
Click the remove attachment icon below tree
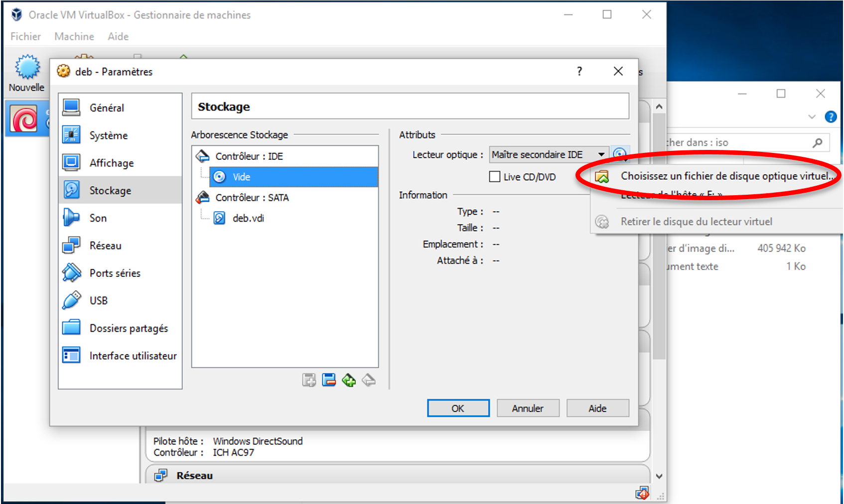[369, 380]
